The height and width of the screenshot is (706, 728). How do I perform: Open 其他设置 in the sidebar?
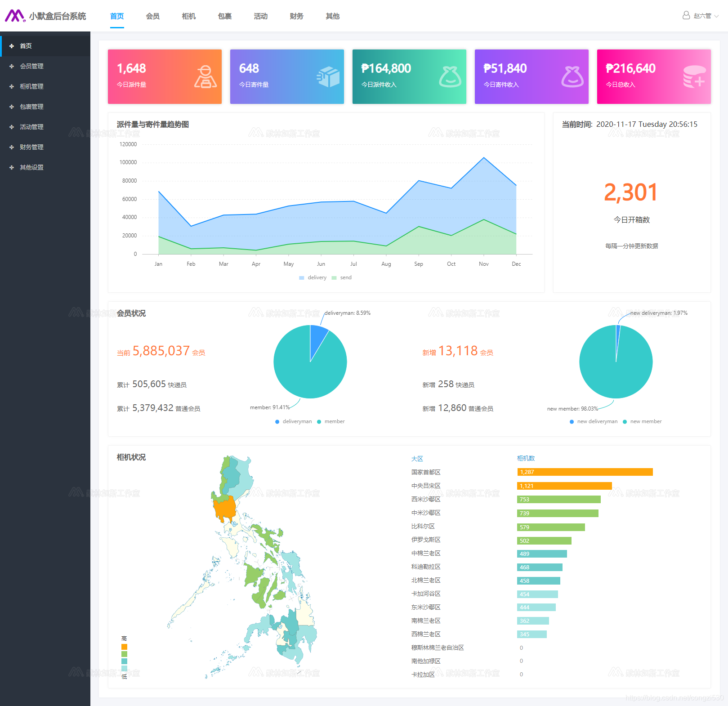pyautogui.click(x=45, y=167)
